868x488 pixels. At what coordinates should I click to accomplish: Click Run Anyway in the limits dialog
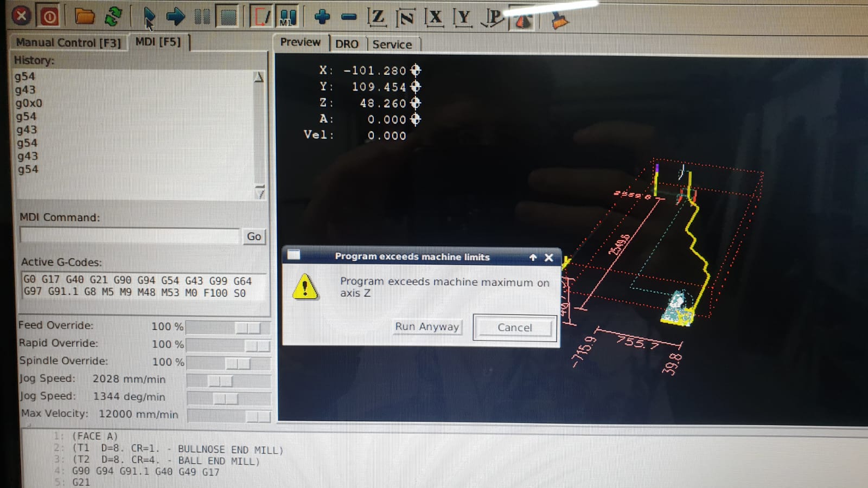(427, 326)
